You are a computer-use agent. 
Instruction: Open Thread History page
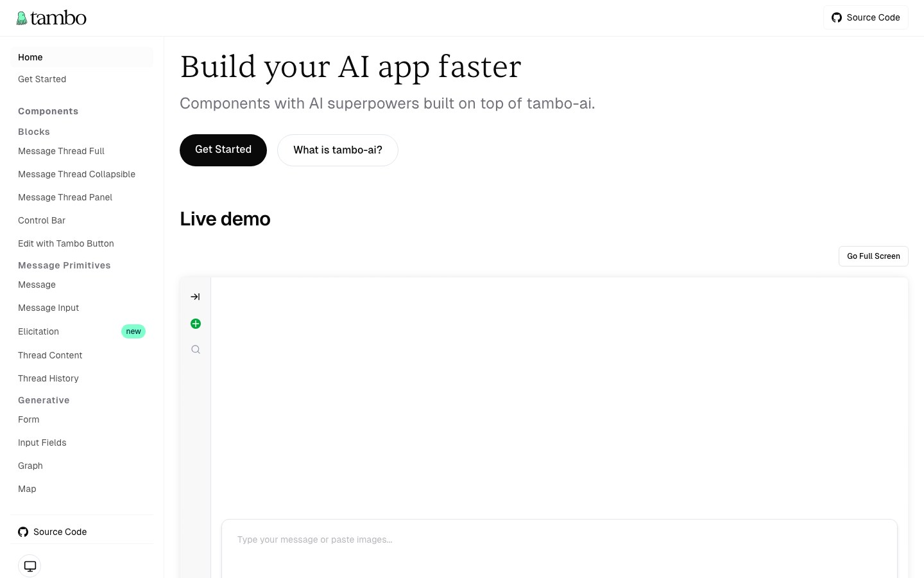pos(81,378)
